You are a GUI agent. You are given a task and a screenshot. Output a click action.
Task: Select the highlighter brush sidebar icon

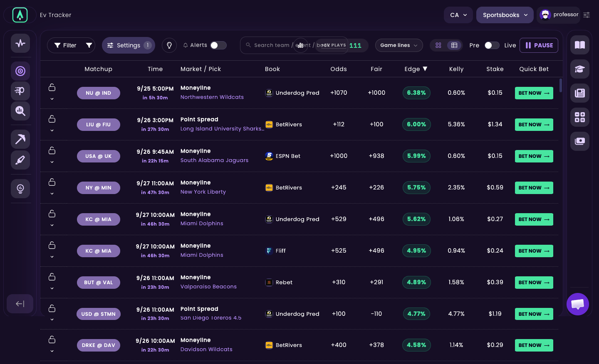pyautogui.click(x=20, y=160)
